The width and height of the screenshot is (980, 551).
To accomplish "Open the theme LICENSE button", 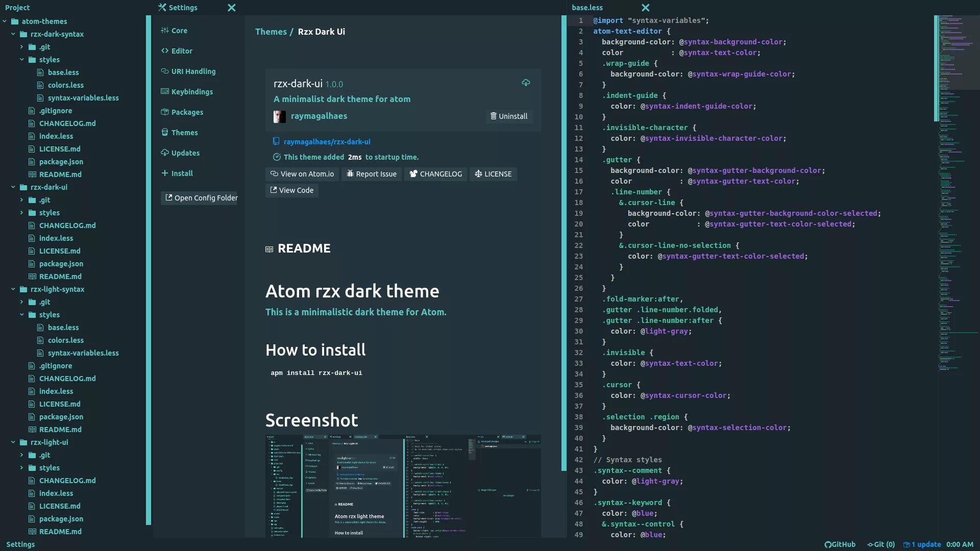I will 493,174.
